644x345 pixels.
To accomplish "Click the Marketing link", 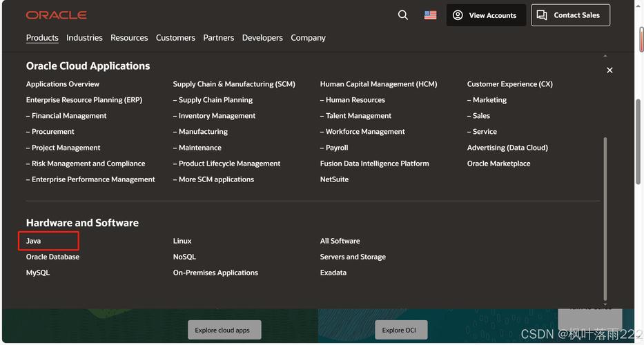I will 487,100.
